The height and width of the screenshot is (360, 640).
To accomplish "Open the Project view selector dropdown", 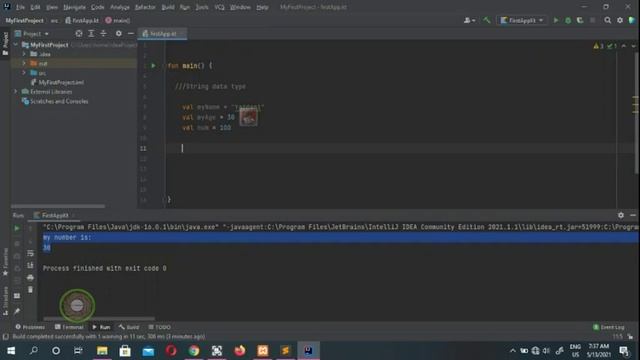I will click(32, 33).
